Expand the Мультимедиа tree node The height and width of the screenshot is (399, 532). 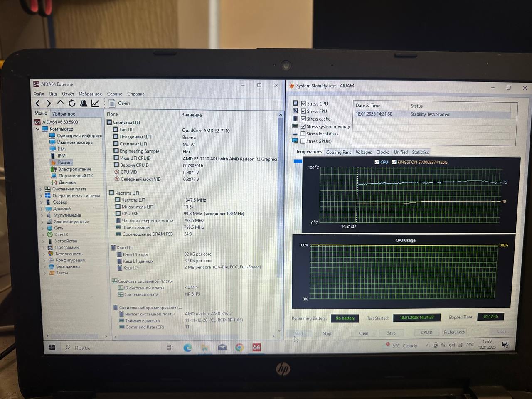(42, 215)
